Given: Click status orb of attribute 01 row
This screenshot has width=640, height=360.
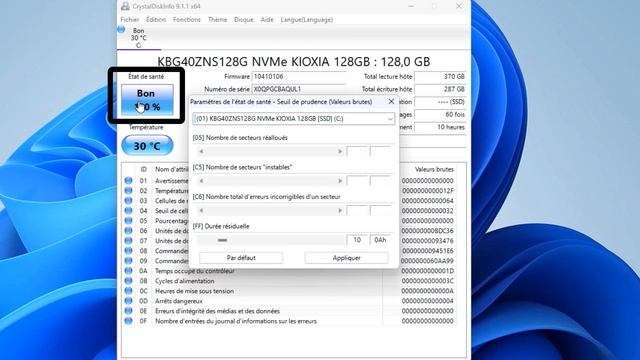Looking at the screenshot, I should tap(129, 180).
